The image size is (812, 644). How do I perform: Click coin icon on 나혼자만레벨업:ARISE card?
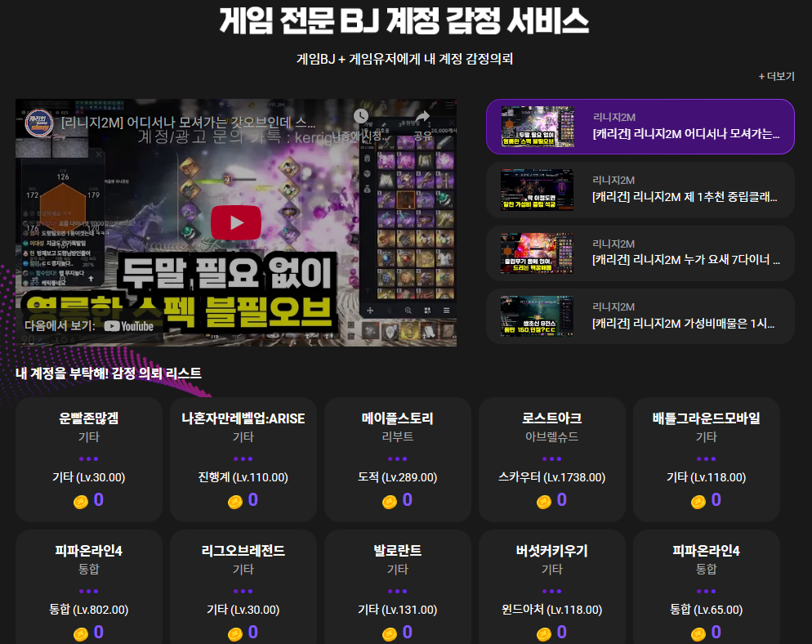(235, 502)
